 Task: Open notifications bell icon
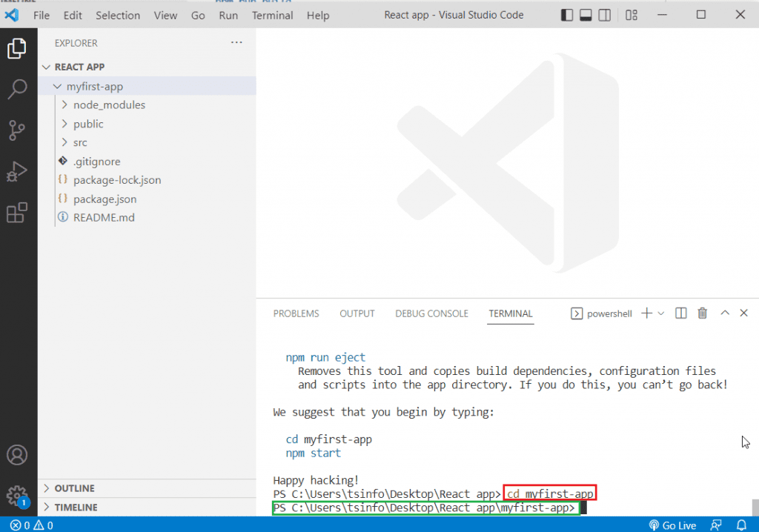coord(741,525)
